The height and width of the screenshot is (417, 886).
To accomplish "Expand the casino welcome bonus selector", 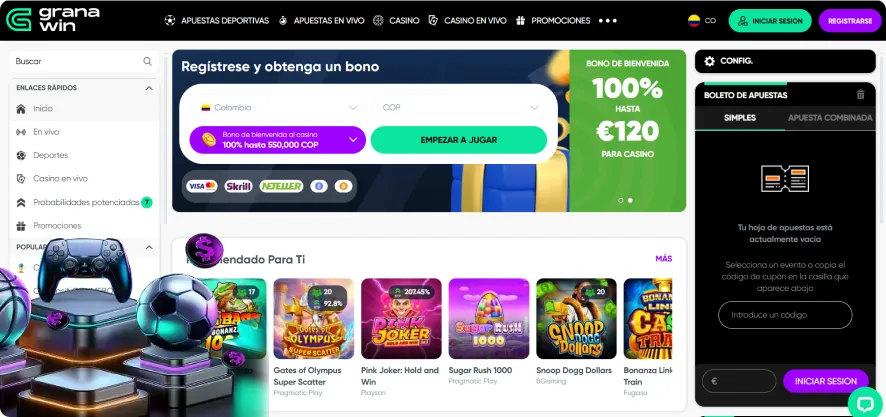I will pos(277,140).
